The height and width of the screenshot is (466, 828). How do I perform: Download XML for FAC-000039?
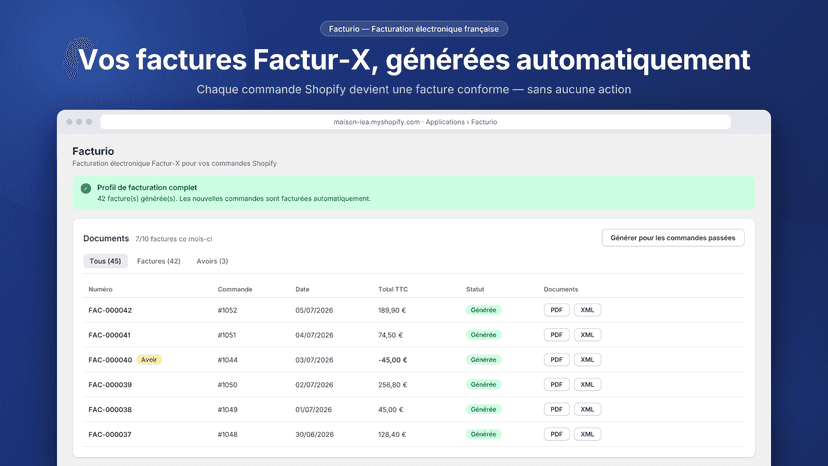[587, 385]
